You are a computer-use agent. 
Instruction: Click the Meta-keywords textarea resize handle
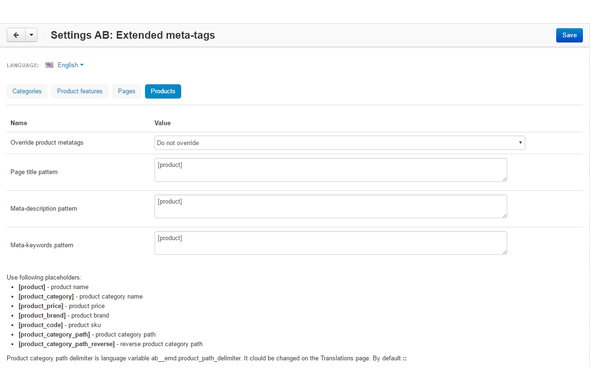click(x=505, y=252)
